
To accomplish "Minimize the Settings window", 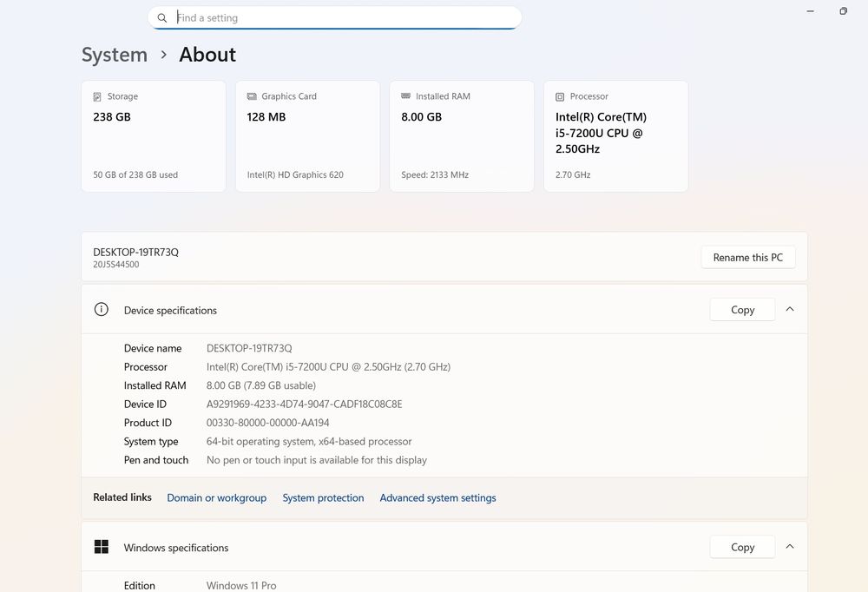I will (811, 11).
